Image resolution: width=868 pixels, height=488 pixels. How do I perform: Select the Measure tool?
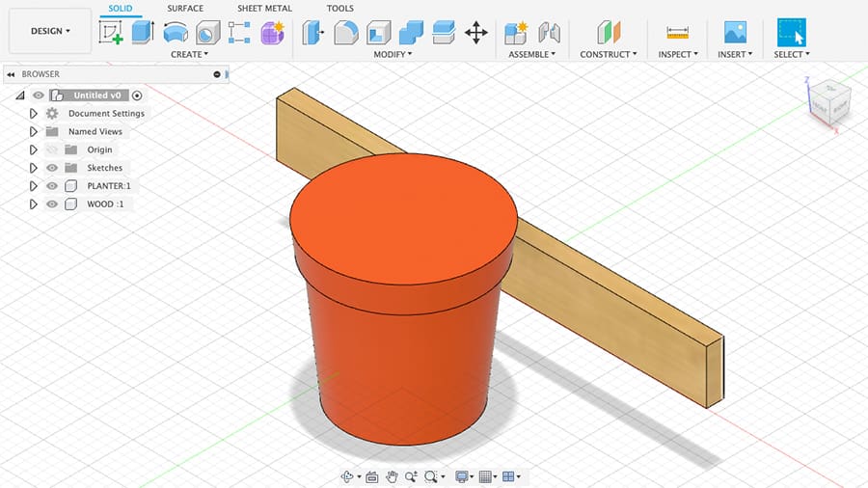pyautogui.click(x=678, y=32)
